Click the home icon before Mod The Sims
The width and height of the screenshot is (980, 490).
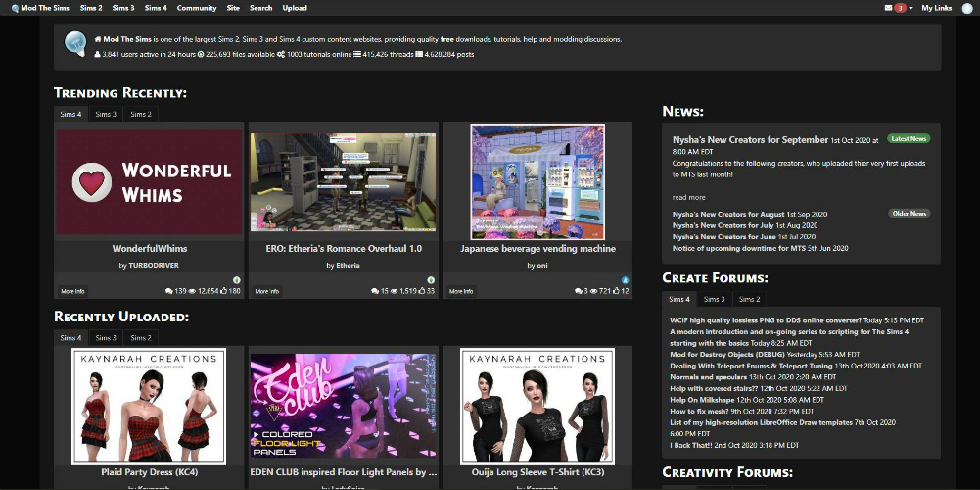tap(98, 39)
